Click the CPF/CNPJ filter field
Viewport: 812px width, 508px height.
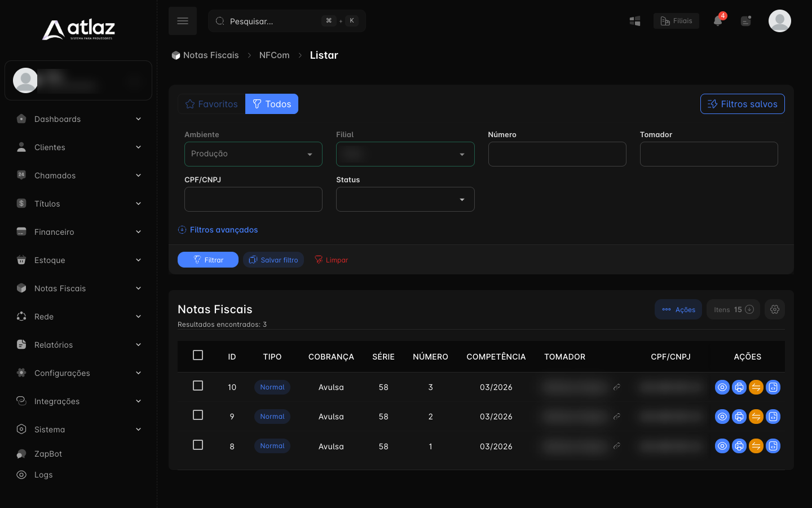pos(253,199)
